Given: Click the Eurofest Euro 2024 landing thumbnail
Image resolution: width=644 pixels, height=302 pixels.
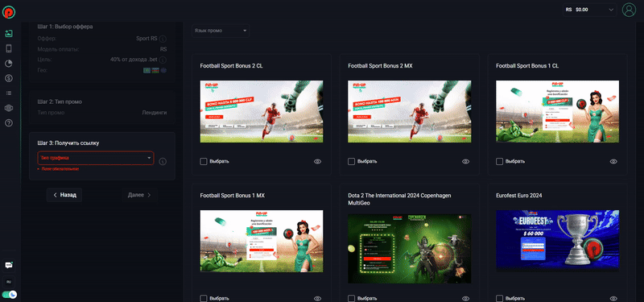Looking at the screenshot, I should click(557, 241).
